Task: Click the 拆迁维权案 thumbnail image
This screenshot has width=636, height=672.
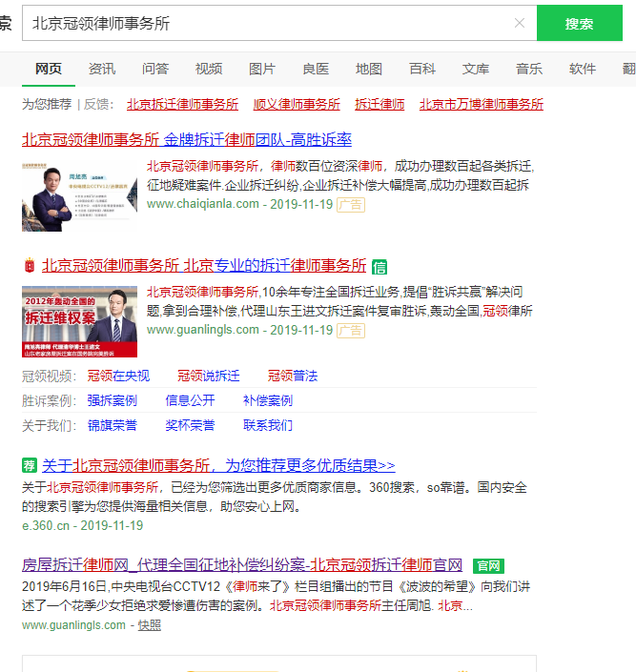Action: 80,321
